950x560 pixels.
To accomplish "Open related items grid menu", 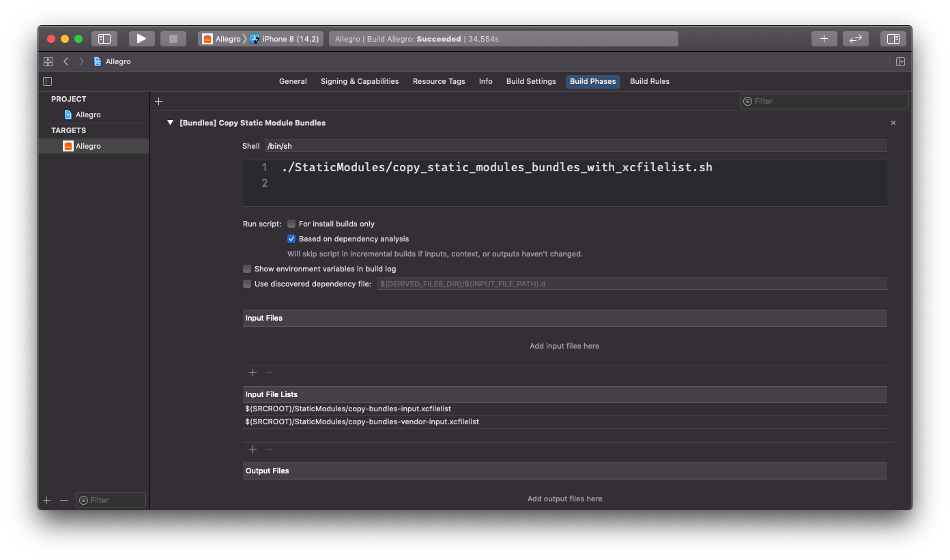I will point(48,61).
